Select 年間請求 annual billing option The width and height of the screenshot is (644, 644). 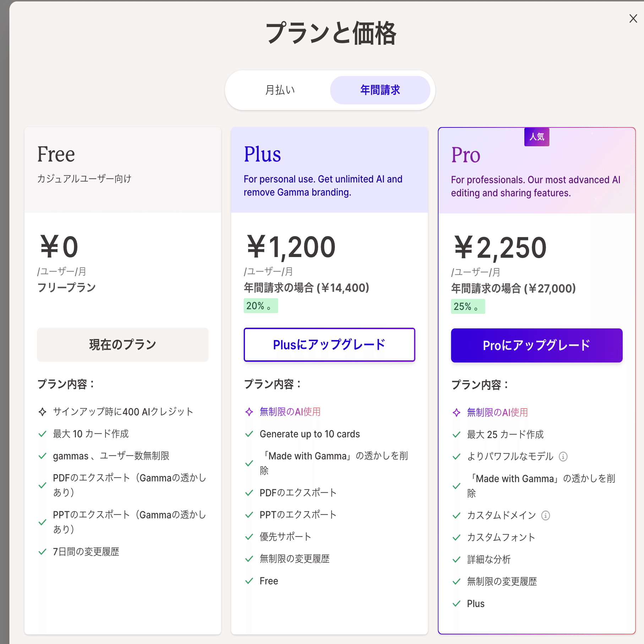click(380, 90)
